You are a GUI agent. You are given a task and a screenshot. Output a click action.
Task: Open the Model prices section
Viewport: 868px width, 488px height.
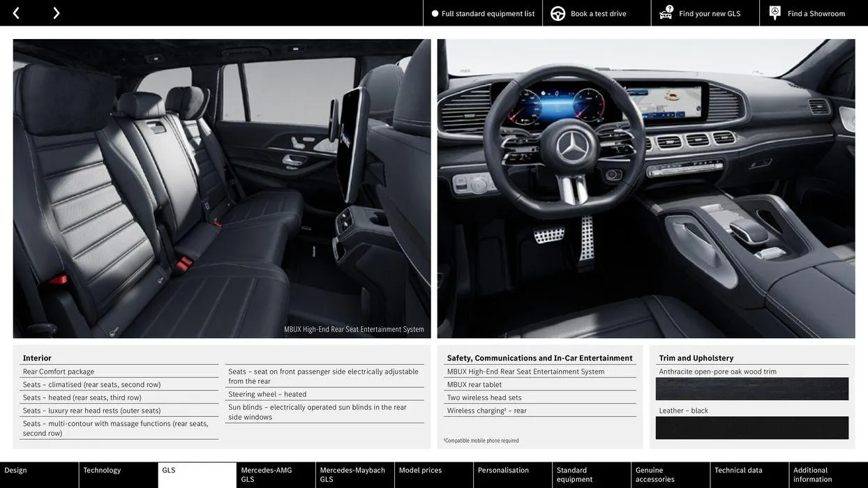pos(421,469)
